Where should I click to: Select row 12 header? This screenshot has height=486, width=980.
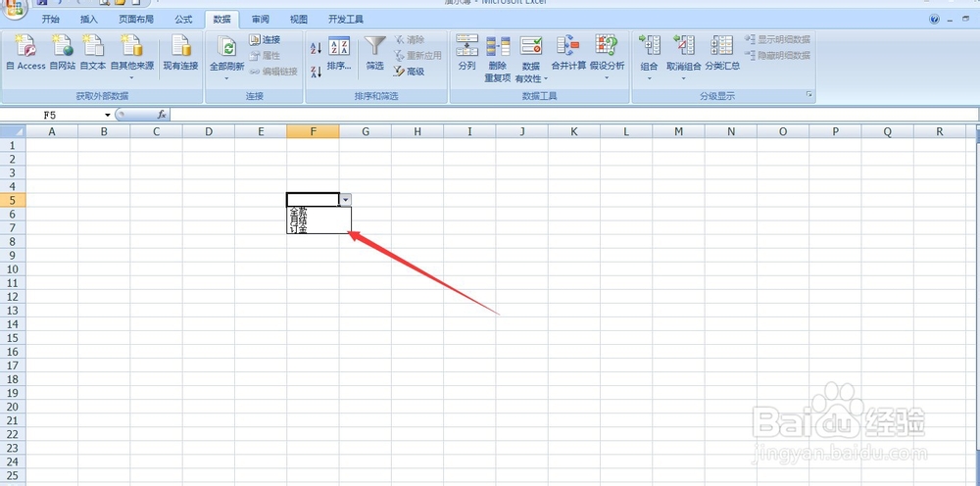[13, 296]
